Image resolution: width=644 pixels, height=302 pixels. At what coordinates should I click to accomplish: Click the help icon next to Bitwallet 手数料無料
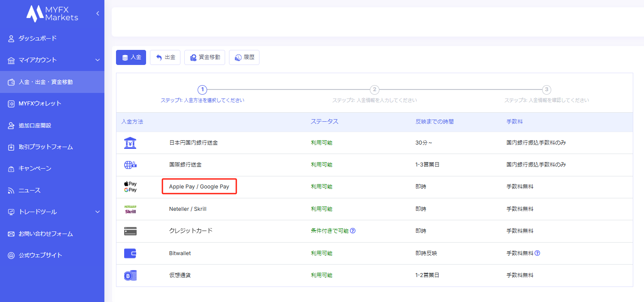click(537, 253)
